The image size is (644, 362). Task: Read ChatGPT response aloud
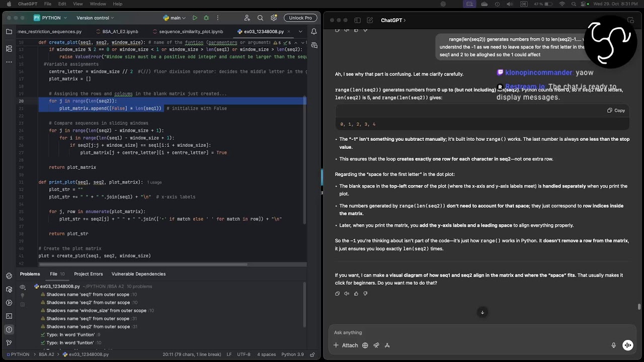(x=347, y=294)
